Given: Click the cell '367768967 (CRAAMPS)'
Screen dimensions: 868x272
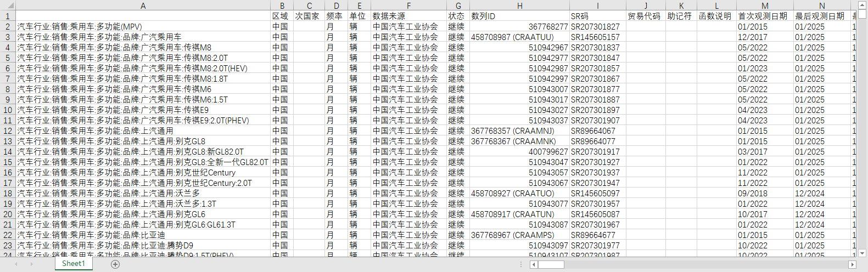Looking at the screenshot, I should point(519,235).
